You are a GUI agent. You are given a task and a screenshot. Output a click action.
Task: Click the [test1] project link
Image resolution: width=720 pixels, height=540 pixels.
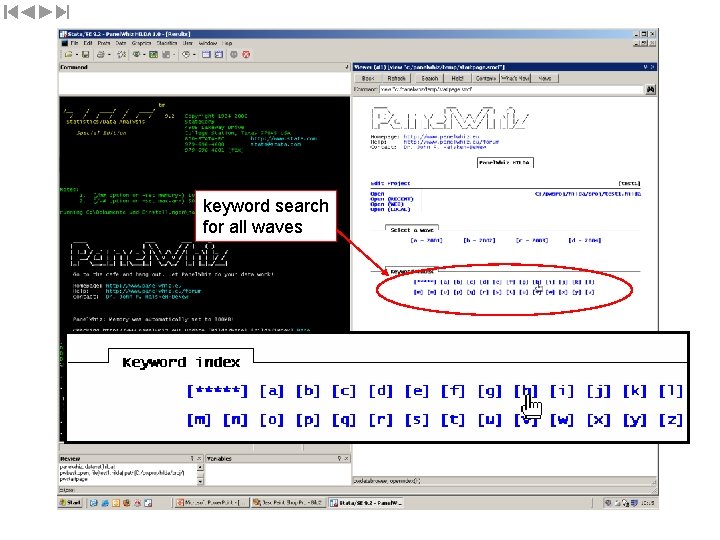coord(629,183)
